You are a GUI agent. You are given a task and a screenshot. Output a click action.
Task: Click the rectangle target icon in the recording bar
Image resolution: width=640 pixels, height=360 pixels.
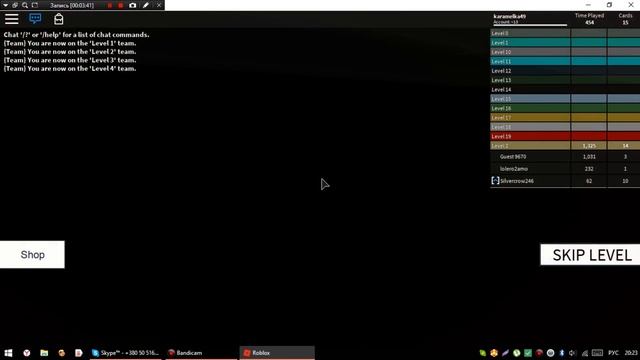pyautogui.click(x=35, y=5)
